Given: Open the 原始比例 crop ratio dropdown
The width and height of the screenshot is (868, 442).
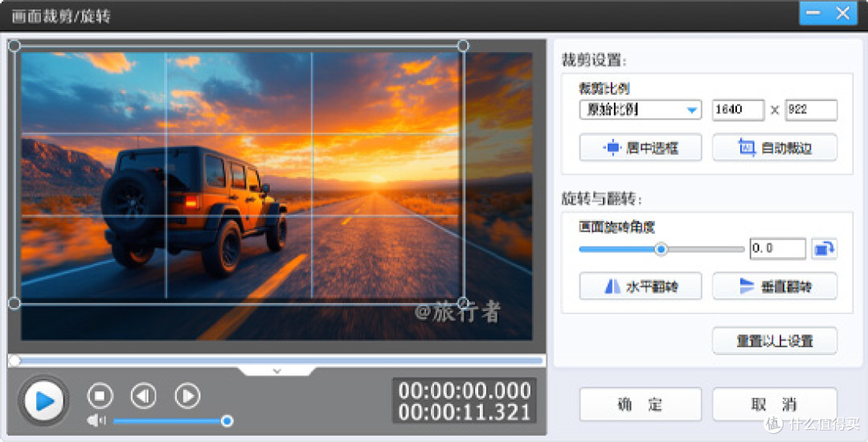Looking at the screenshot, I should point(641,109).
